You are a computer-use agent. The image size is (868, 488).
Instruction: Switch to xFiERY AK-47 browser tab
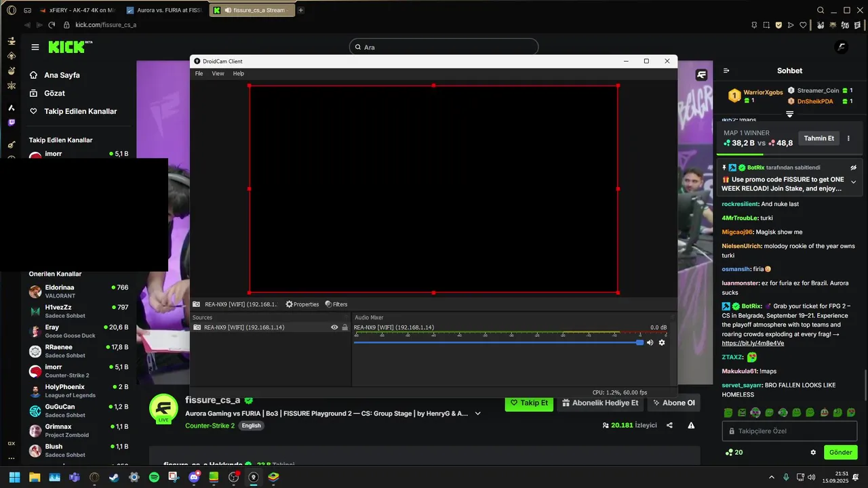(77, 10)
